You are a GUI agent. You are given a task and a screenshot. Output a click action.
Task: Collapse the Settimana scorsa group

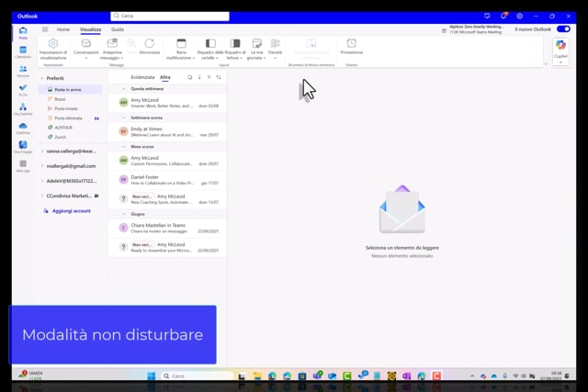123,118
